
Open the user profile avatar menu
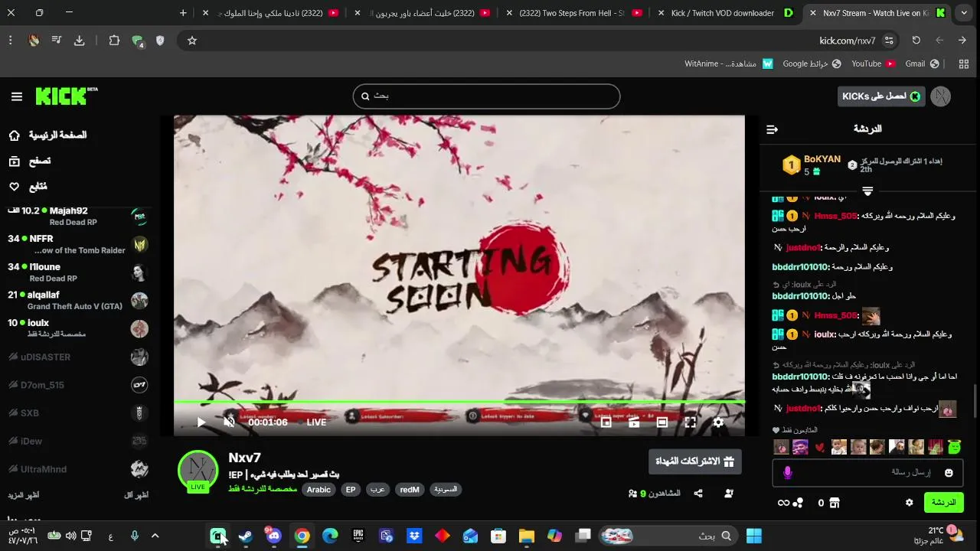[941, 96]
